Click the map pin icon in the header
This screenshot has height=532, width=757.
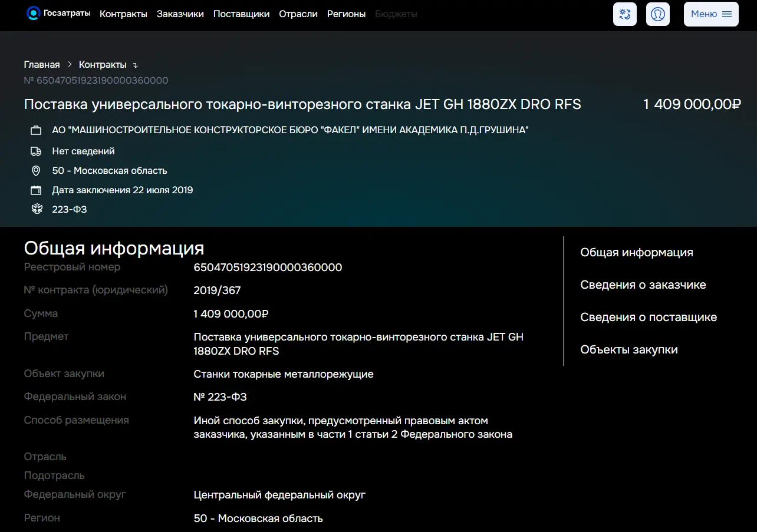click(36, 171)
